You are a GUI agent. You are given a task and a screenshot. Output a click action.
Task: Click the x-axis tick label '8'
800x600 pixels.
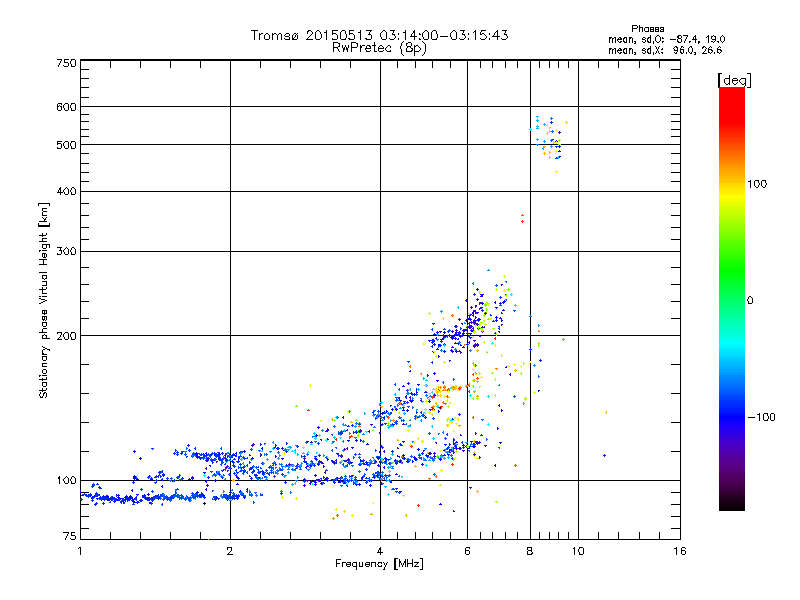(530, 551)
